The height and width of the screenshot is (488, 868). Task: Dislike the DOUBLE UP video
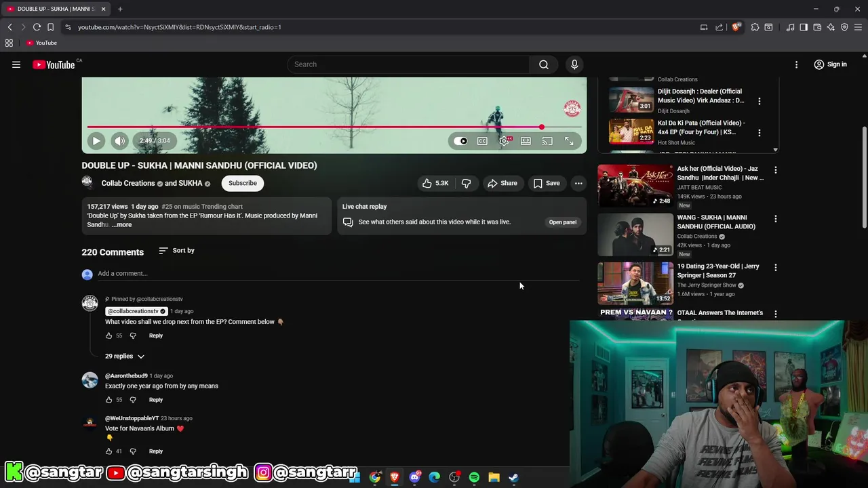point(466,183)
